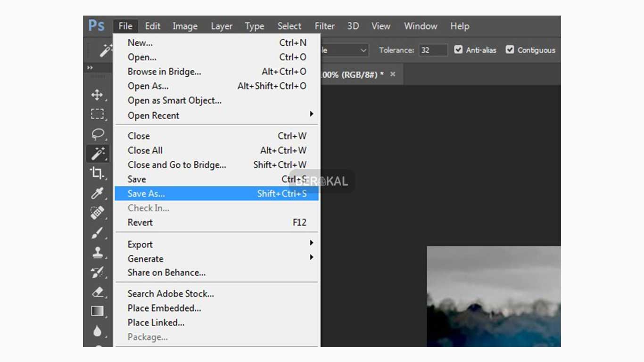Select the Move tool
The width and height of the screenshot is (644, 362).
(97, 95)
